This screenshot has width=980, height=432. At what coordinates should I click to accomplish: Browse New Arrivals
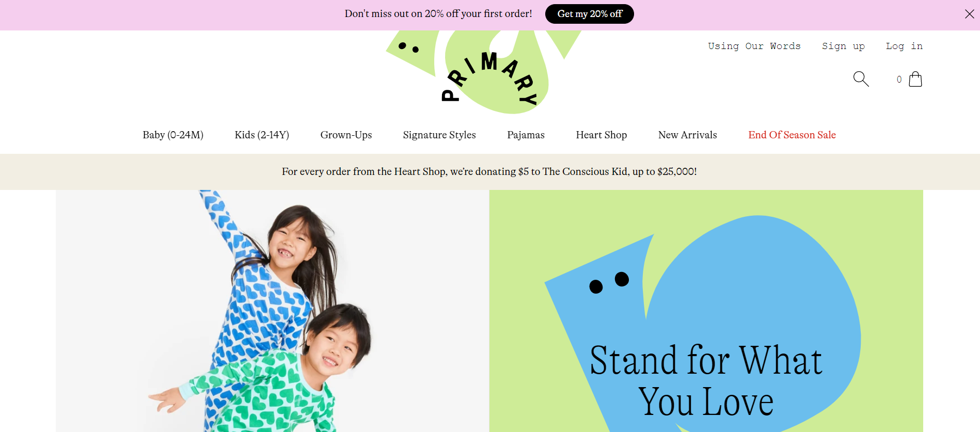click(x=688, y=135)
